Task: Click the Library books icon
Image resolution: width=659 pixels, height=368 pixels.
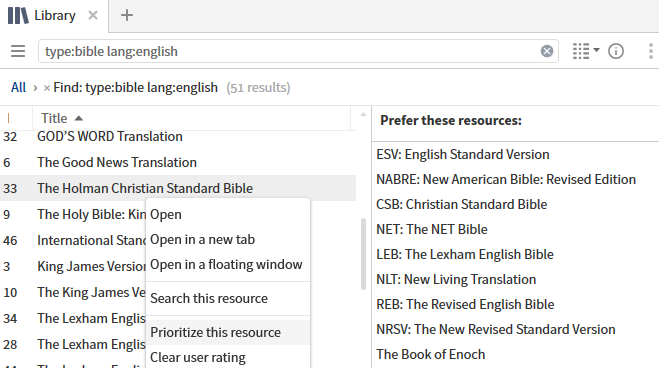Action: [18, 16]
